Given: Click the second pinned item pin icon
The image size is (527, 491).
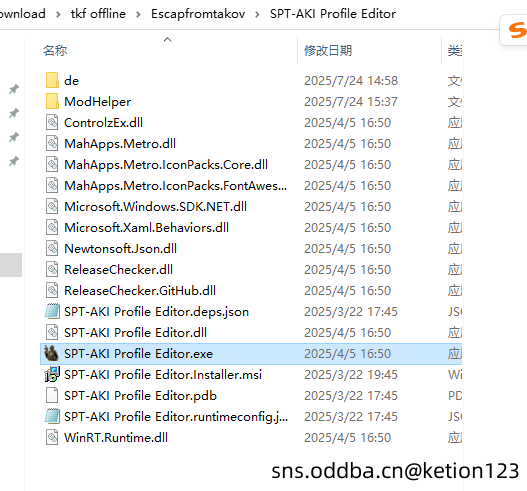Looking at the screenshot, I should point(14,113).
